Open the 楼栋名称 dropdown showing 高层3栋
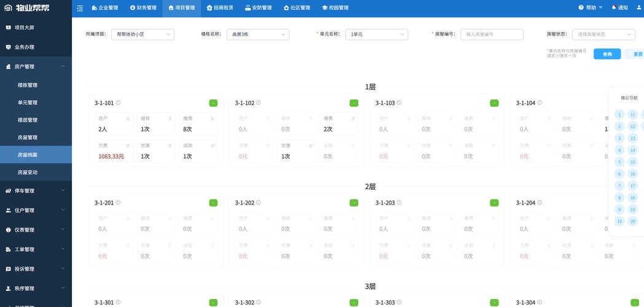The width and height of the screenshot is (644, 307). point(258,34)
